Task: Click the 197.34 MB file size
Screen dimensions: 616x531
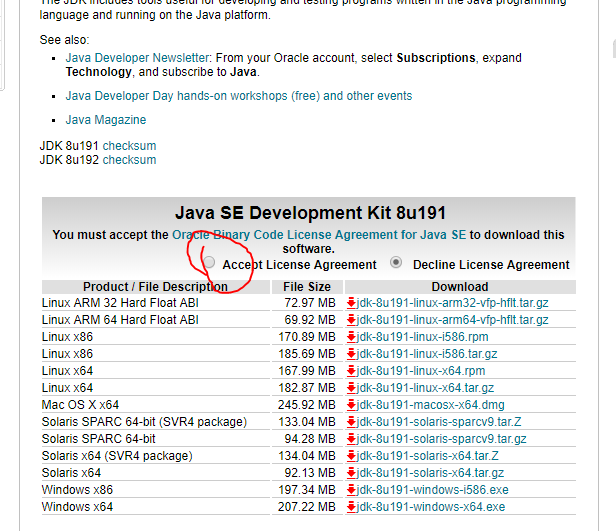Action: (x=307, y=490)
